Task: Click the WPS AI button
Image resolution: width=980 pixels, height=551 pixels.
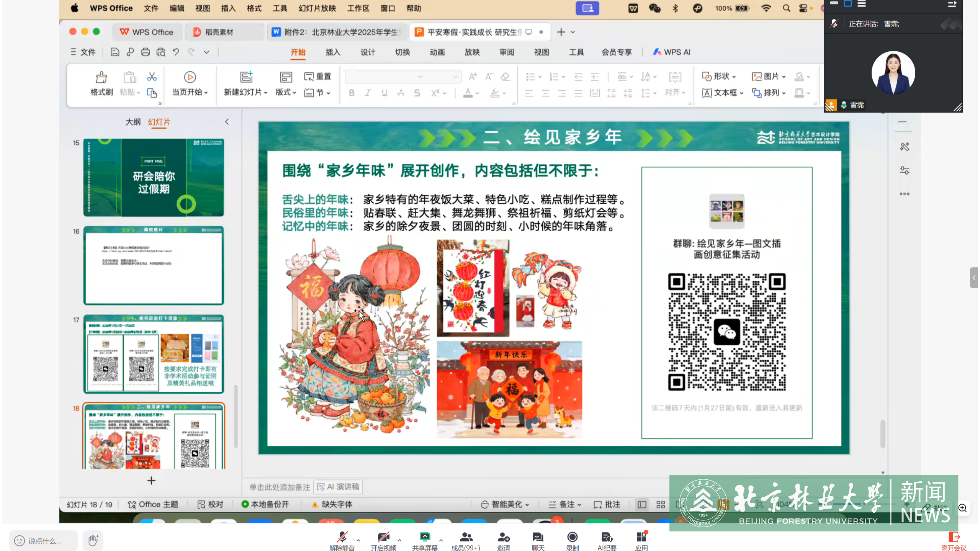Action: coord(672,52)
